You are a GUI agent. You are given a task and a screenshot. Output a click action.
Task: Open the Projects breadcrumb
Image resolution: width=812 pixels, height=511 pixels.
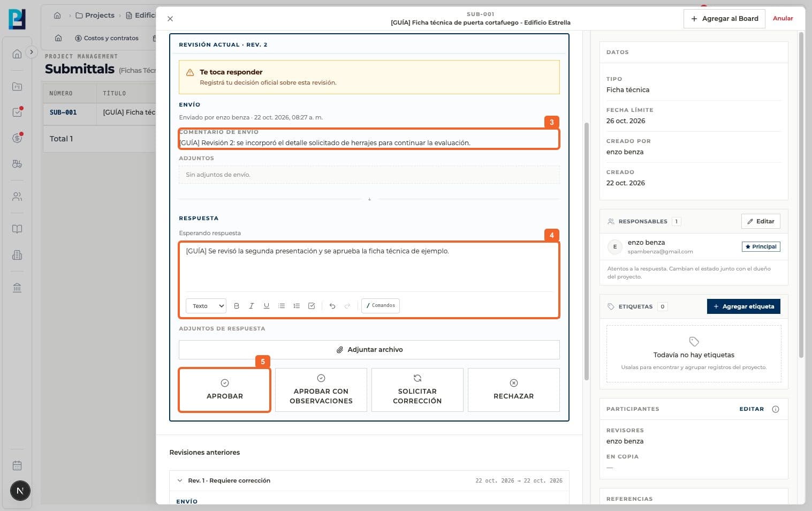click(95, 16)
